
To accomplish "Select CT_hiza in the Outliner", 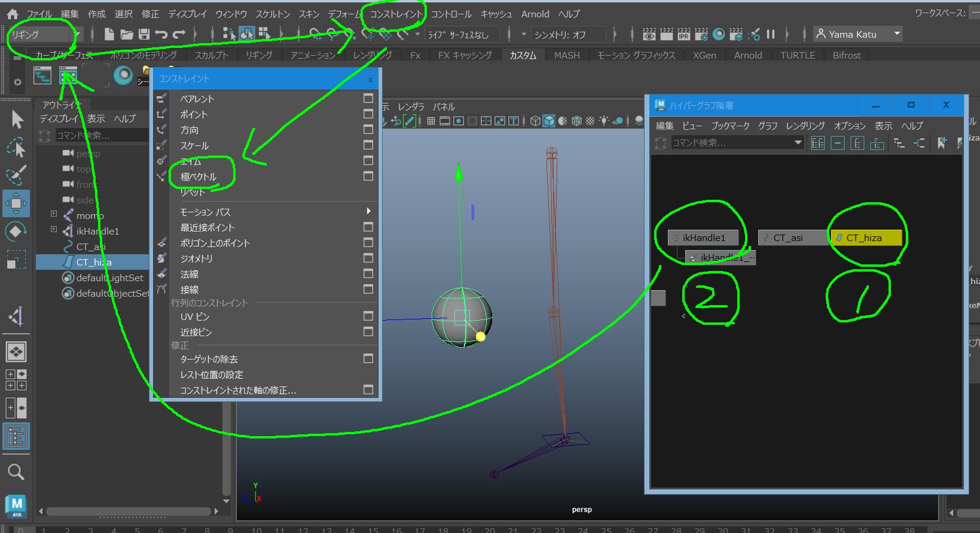I will click(93, 262).
